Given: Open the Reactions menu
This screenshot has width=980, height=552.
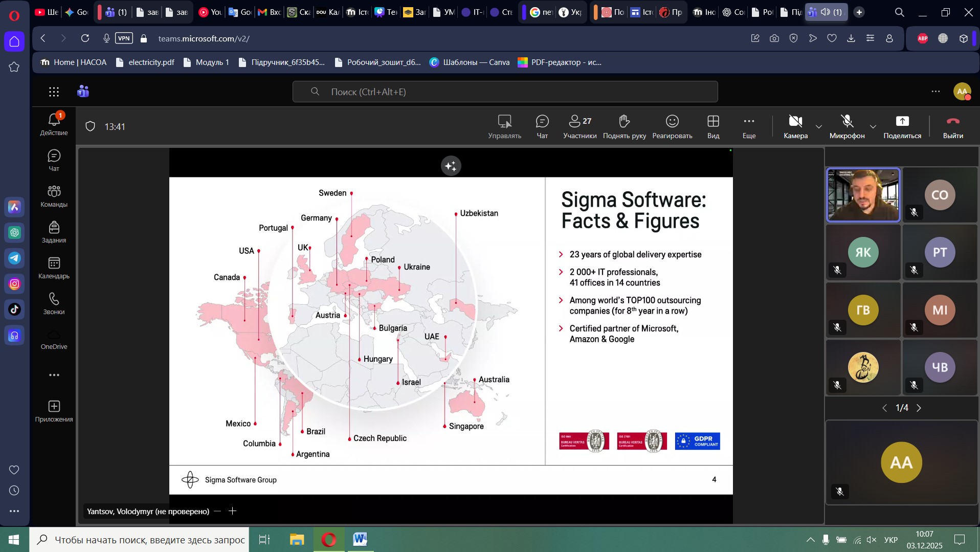Looking at the screenshot, I should [672, 126].
